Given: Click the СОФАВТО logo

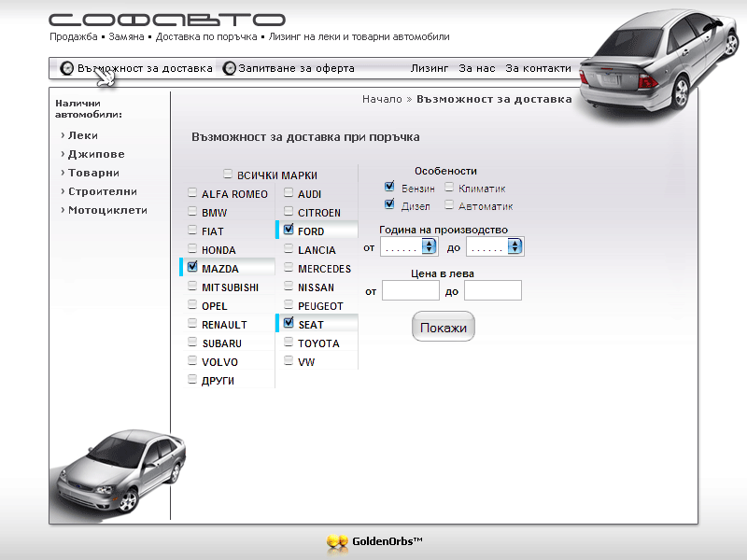Looking at the screenshot, I should coord(167,20).
